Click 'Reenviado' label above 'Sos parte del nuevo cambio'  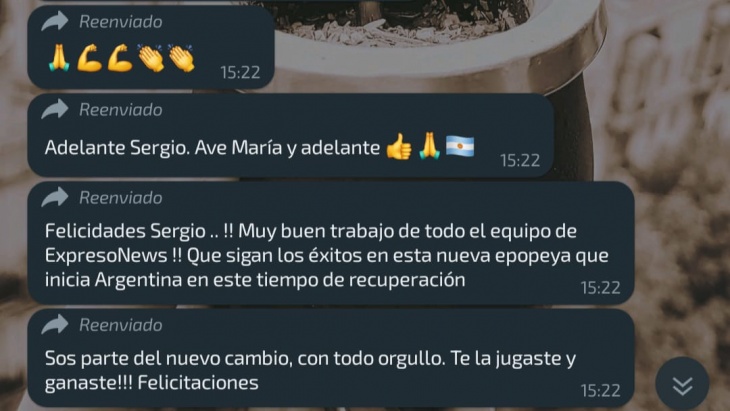(121, 325)
